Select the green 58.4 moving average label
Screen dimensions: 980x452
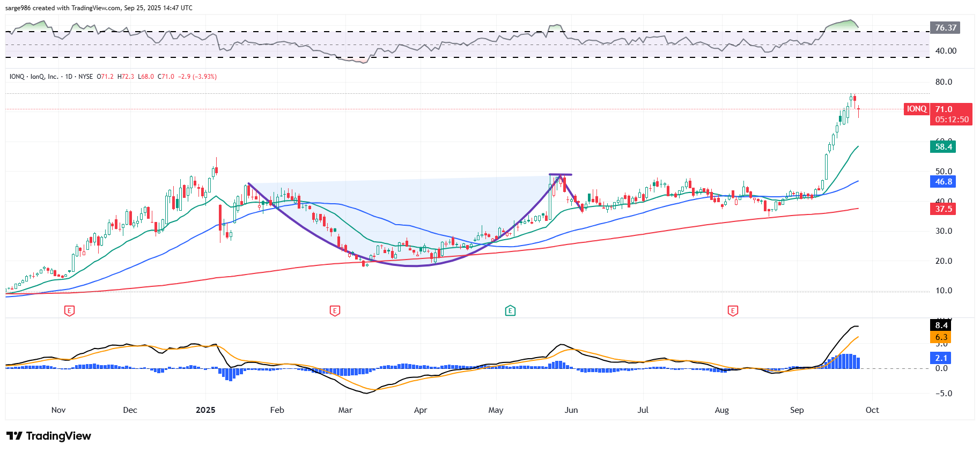pos(943,147)
